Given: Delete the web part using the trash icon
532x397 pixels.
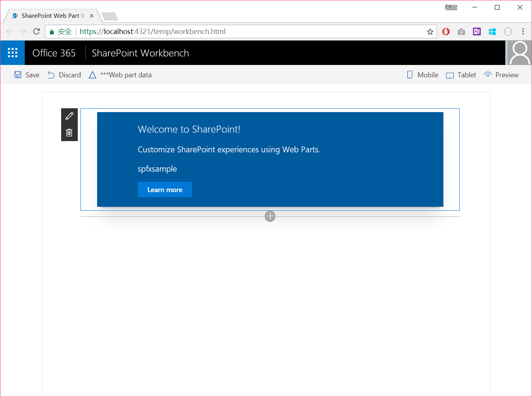Looking at the screenshot, I should (x=69, y=132).
